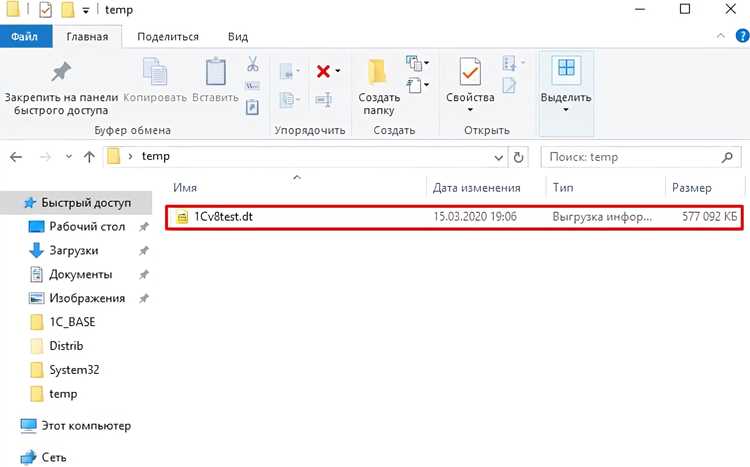Open the Свойства dropdown arrow

[470, 110]
